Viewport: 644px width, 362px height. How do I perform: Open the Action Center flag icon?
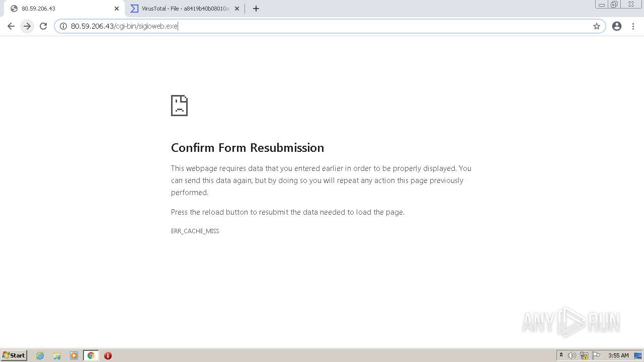(x=596, y=355)
